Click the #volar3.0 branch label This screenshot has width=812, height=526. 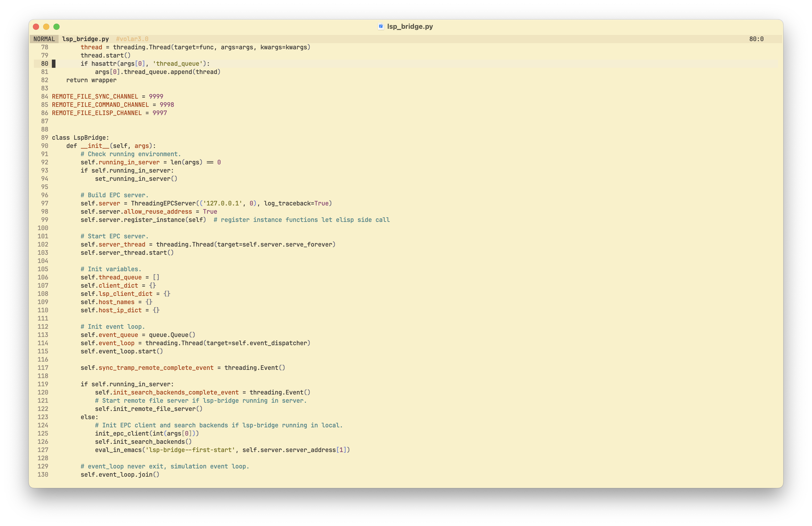pyautogui.click(x=132, y=39)
